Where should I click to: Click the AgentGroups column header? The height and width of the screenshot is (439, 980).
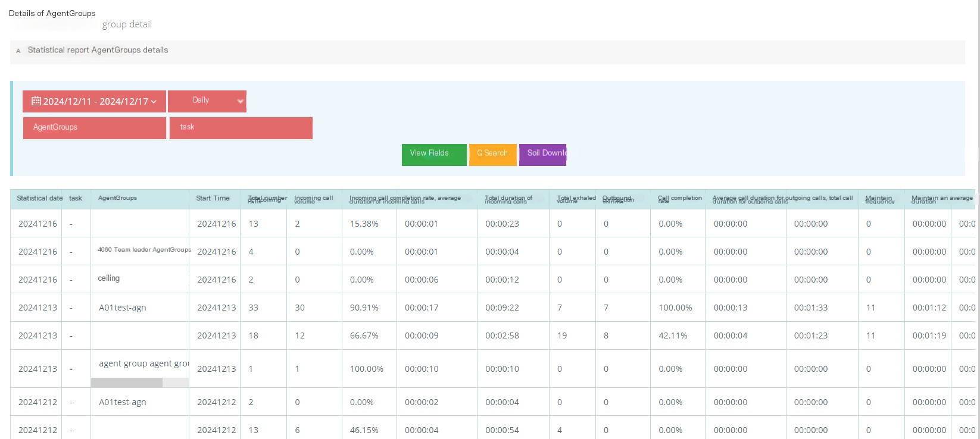117,198
